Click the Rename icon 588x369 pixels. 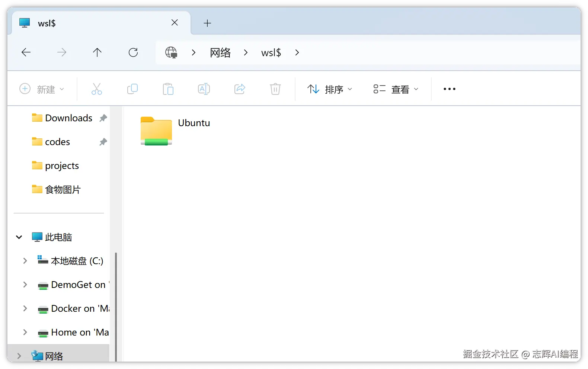pyautogui.click(x=204, y=89)
